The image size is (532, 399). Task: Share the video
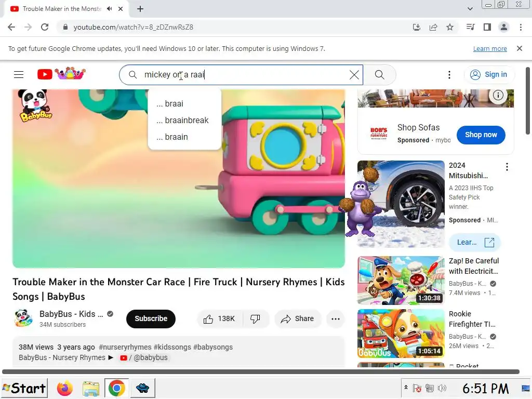coord(298,318)
